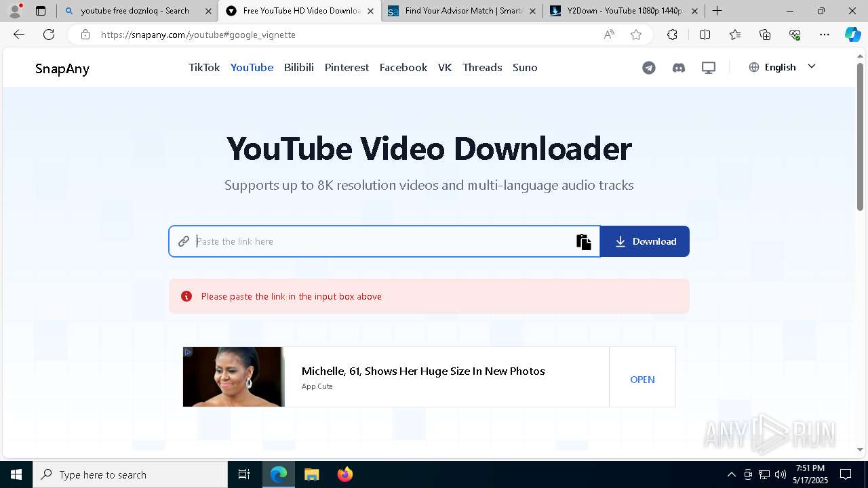Switch to 'Y2Down - YouTube 1080p' tab
Screen dimensions: 868x488
624,11
